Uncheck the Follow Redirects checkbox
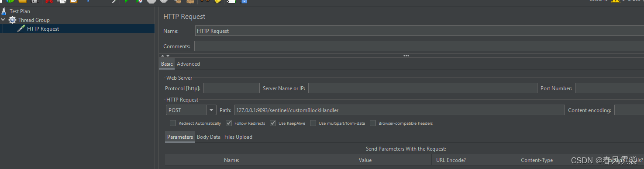644x169 pixels. 229,123
